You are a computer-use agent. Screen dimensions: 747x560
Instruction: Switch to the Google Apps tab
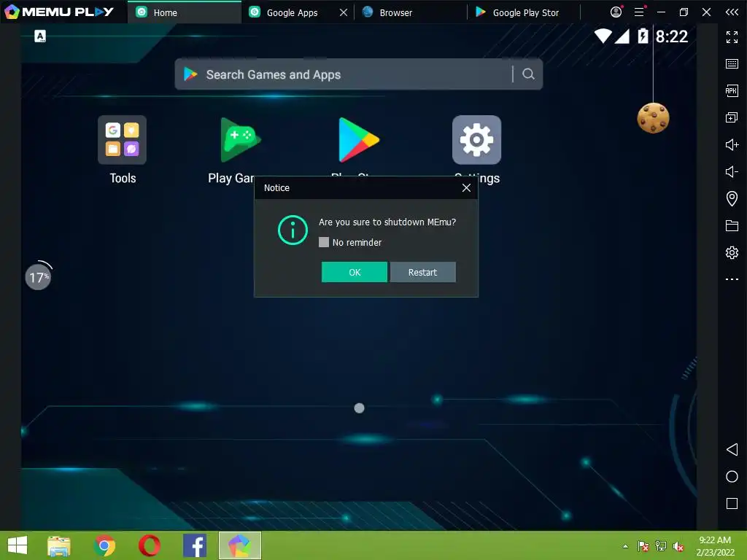point(292,12)
